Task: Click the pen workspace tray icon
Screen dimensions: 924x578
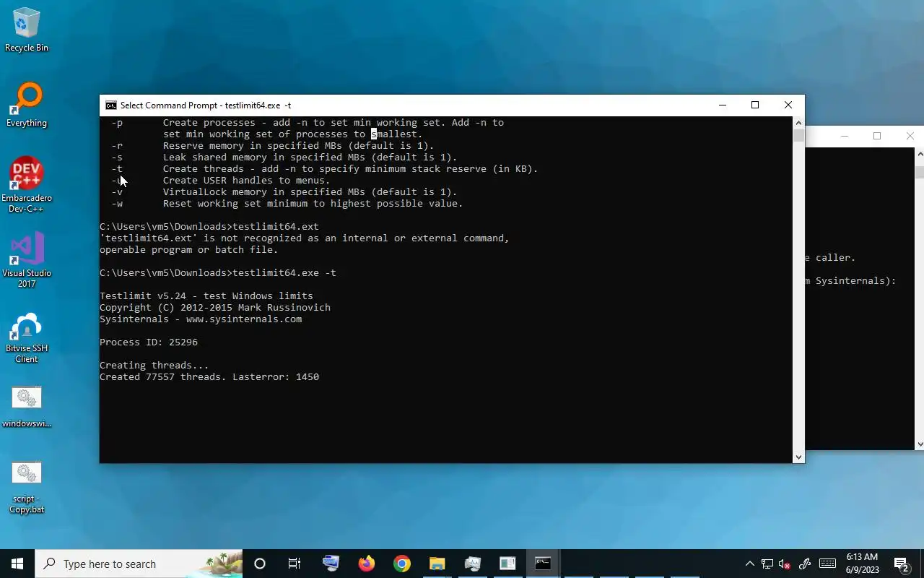Action: point(805,564)
